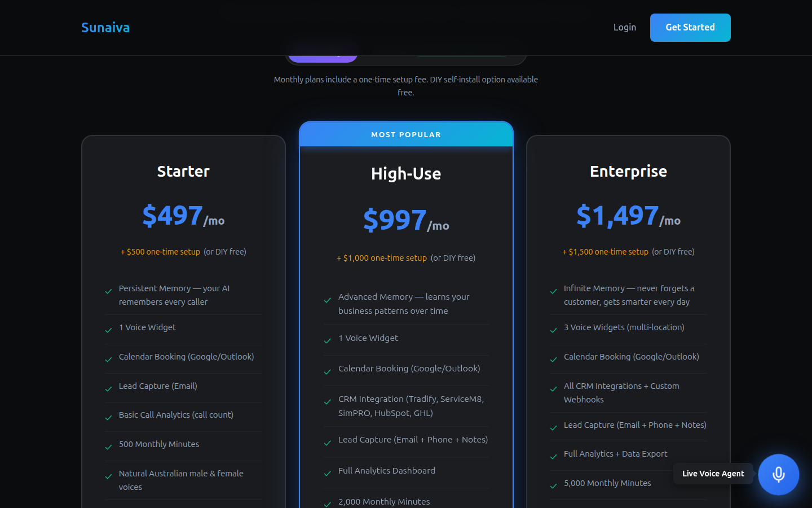Select the High-Use plan title

click(x=406, y=174)
